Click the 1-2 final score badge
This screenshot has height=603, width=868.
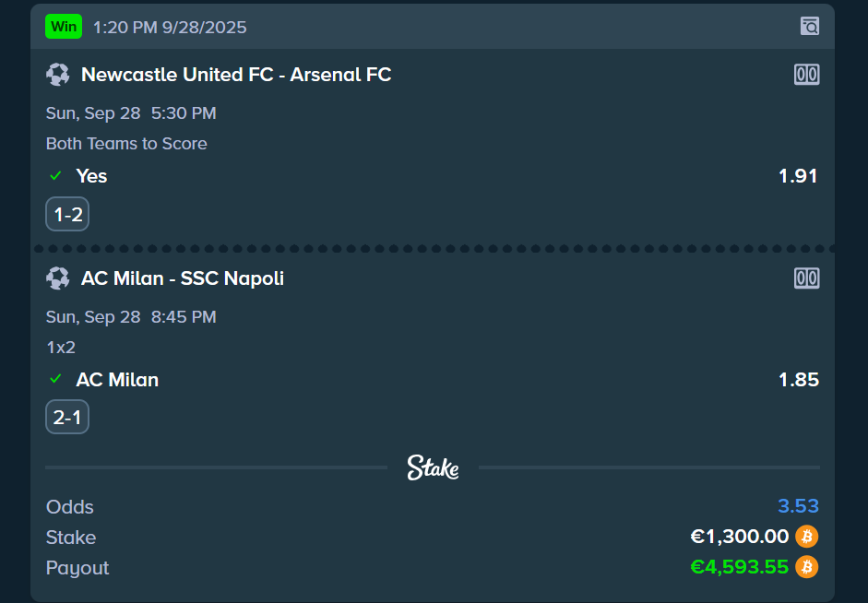[x=67, y=215]
